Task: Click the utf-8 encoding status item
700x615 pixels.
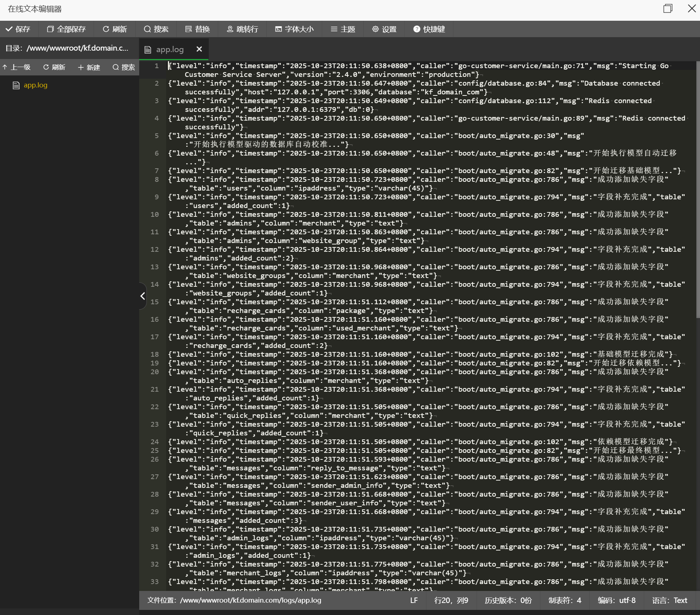Action: pyautogui.click(x=617, y=600)
